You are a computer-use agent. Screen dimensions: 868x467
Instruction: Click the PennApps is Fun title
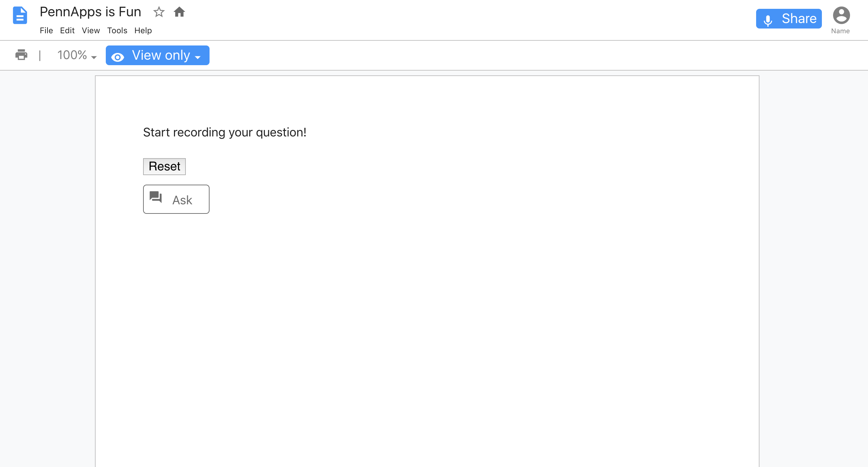[x=90, y=12]
